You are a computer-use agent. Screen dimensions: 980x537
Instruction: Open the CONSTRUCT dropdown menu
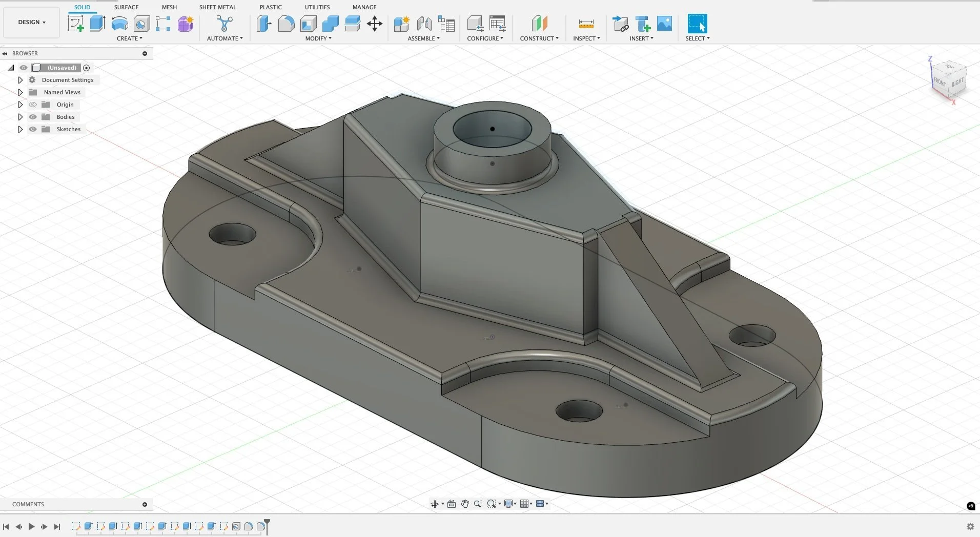539,38
